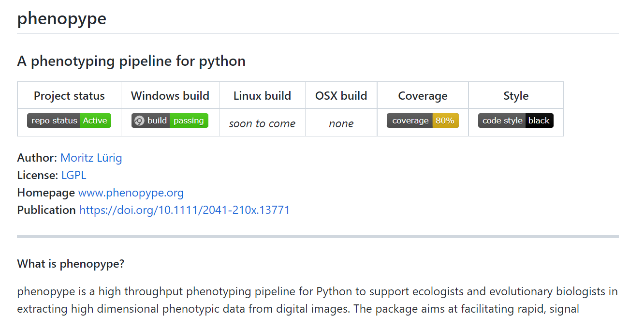
Task: Open the LGPL license link
Action: click(73, 175)
